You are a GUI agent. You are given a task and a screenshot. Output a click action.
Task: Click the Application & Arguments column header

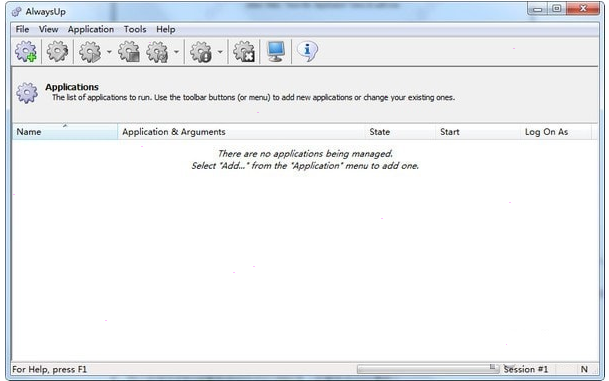(x=241, y=132)
